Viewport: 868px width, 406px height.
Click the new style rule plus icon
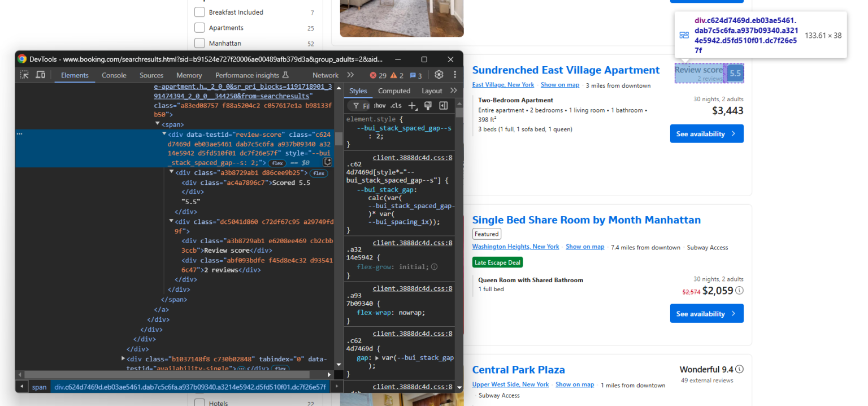(412, 105)
